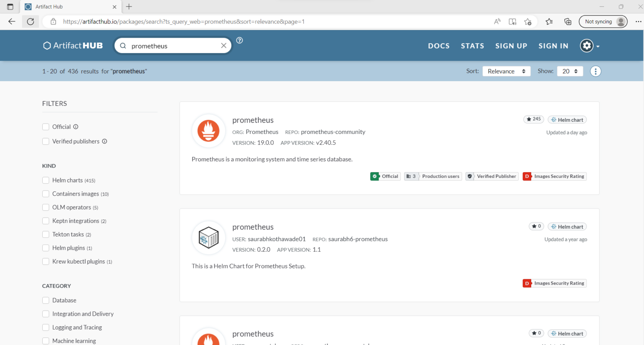Expand the Not syncing profile dropdown
Image resolution: width=644 pixels, height=345 pixels.
pyautogui.click(x=603, y=21)
